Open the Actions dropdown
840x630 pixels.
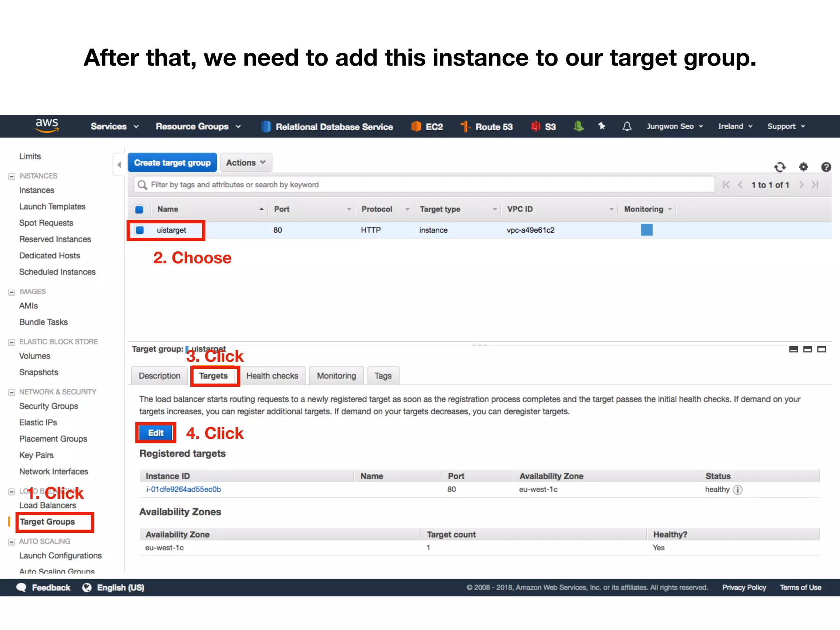pos(246,163)
